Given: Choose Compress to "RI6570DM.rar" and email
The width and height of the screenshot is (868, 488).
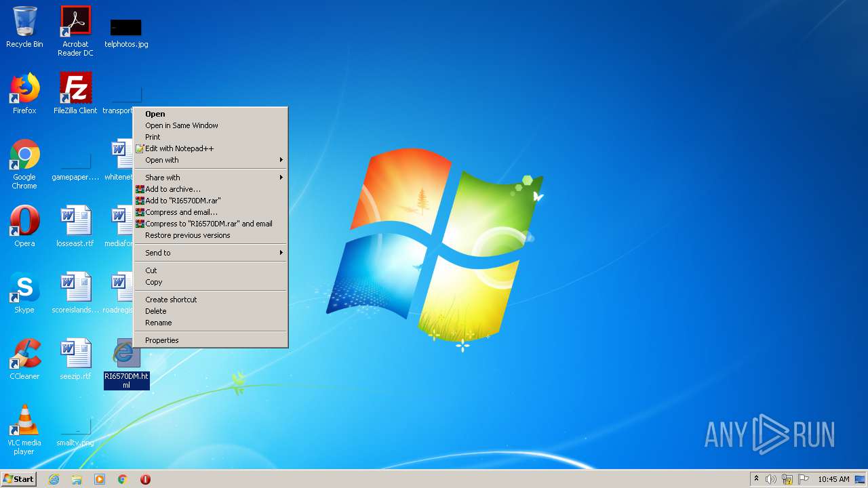Looking at the screenshot, I should 211,224.
